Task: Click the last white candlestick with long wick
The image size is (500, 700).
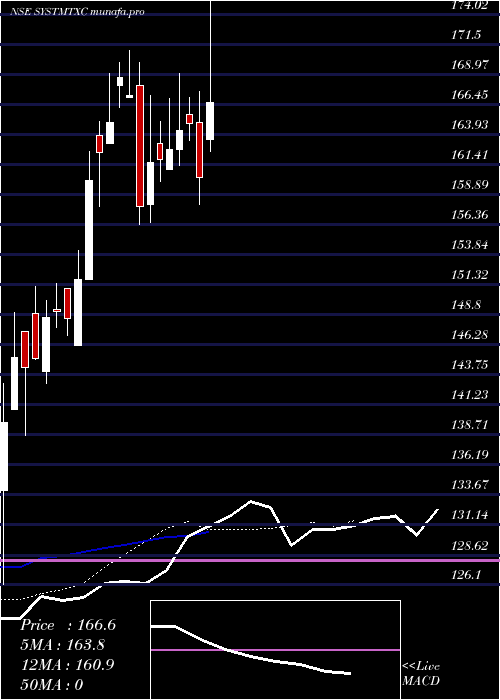Action: (210, 121)
